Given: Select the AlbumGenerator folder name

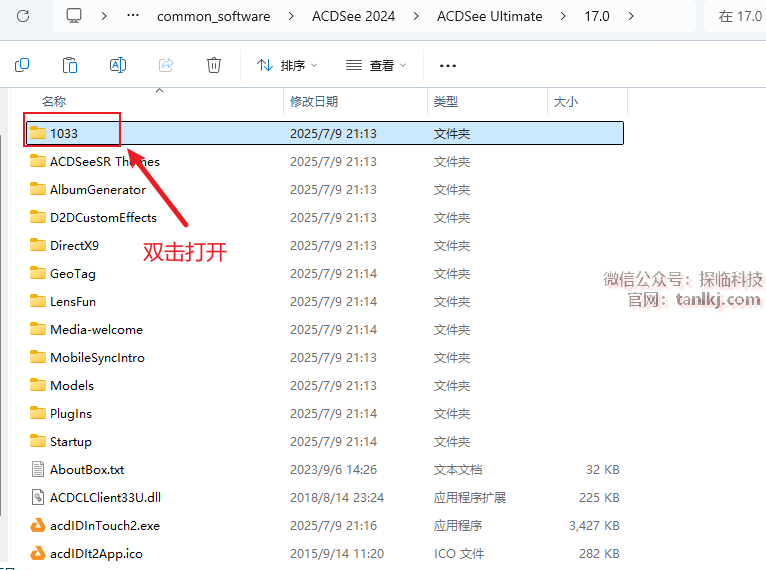Looking at the screenshot, I should pos(98,190).
